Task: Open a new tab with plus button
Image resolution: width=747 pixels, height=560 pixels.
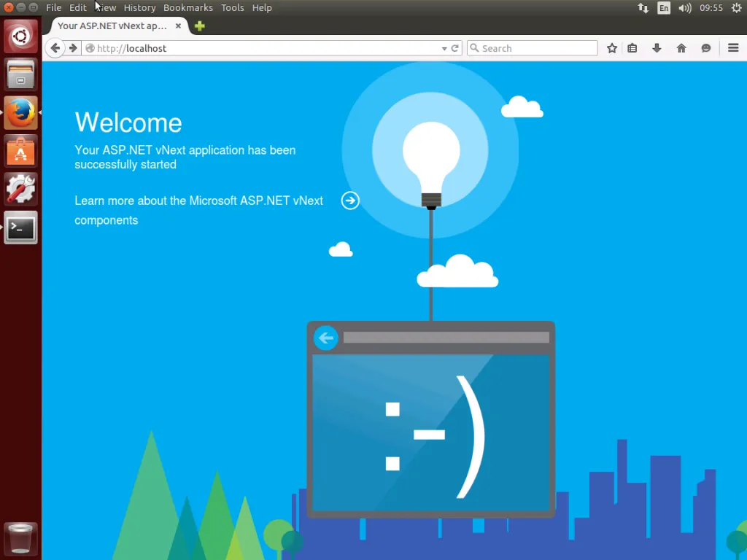Action: point(199,26)
